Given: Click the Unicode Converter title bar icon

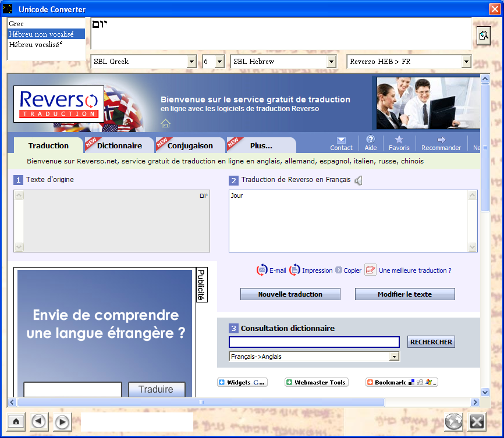Looking at the screenshot, I should (8, 9).
